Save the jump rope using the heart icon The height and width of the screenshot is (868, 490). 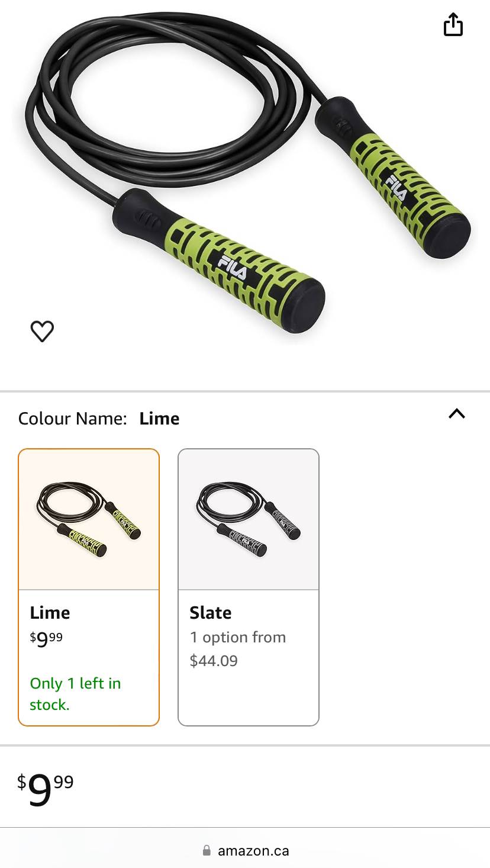coord(42,331)
